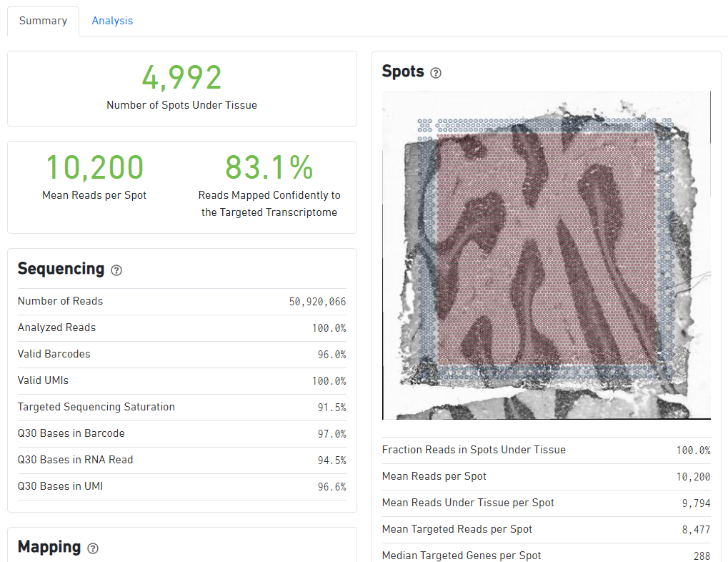The height and width of the screenshot is (562, 728).
Task: Click the 4,992 spots under tissue number
Action: (x=181, y=77)
